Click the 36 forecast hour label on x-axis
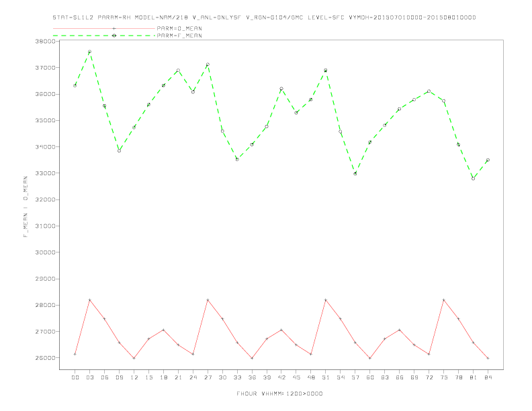 (252, 377)
